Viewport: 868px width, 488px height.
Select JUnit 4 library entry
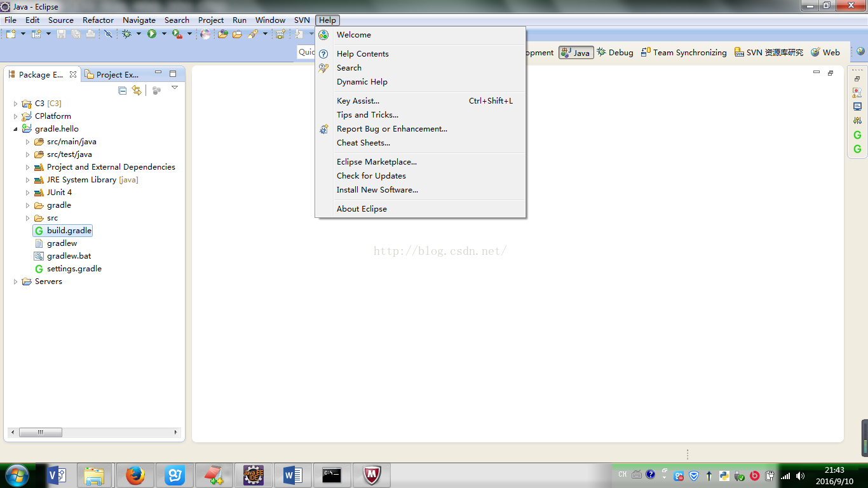(53, 193)
